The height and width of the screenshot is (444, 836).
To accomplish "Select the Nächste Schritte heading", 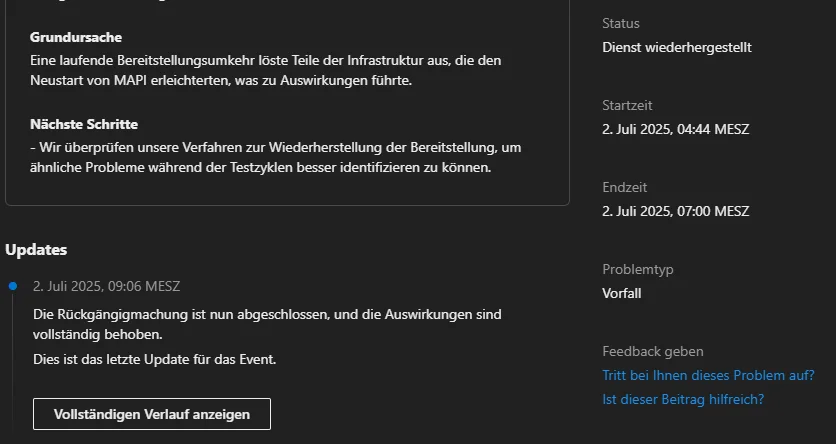I will point(84,124).
